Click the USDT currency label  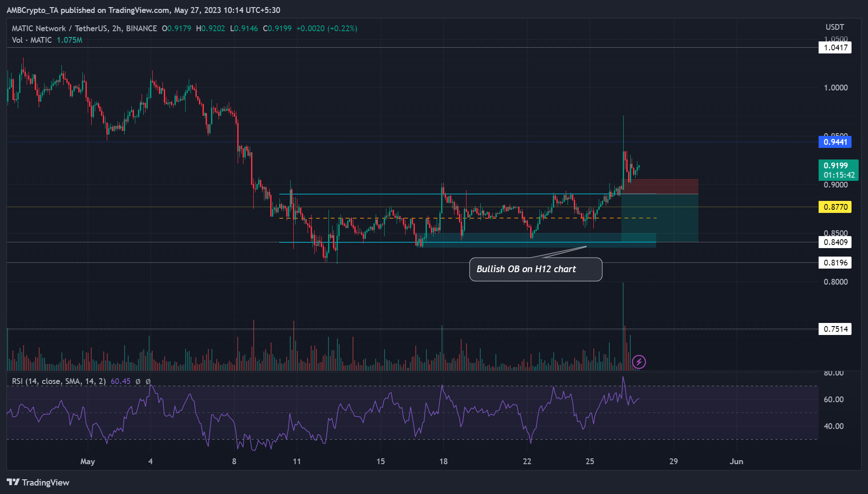835,27
